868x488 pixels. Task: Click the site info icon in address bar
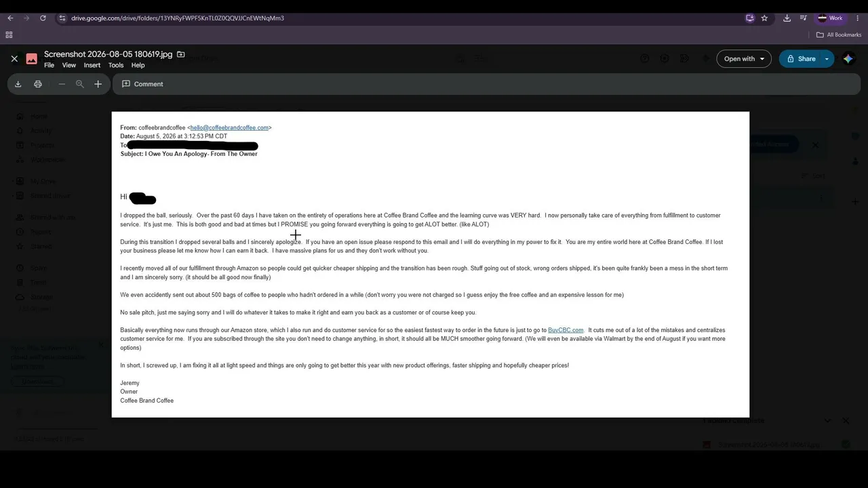coord(62,18)
